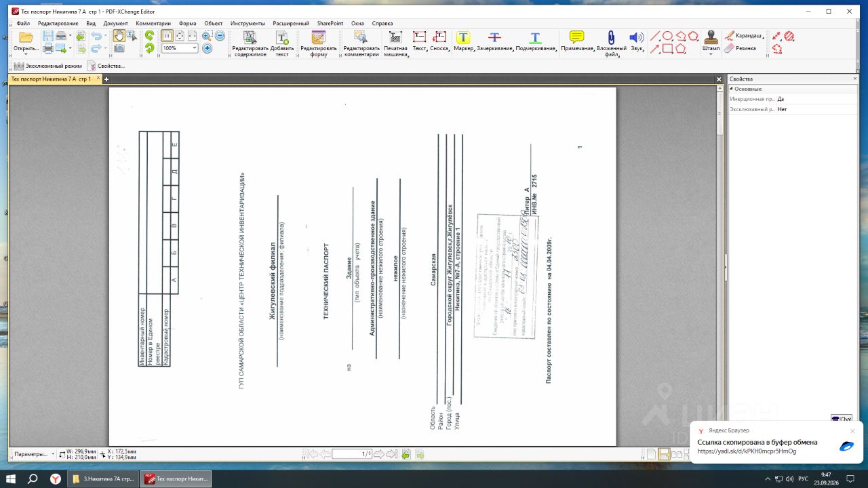The width and height of the screenshot is (868, 488).
Task: Click the Свойства... button
Action: tap(106, 66)
